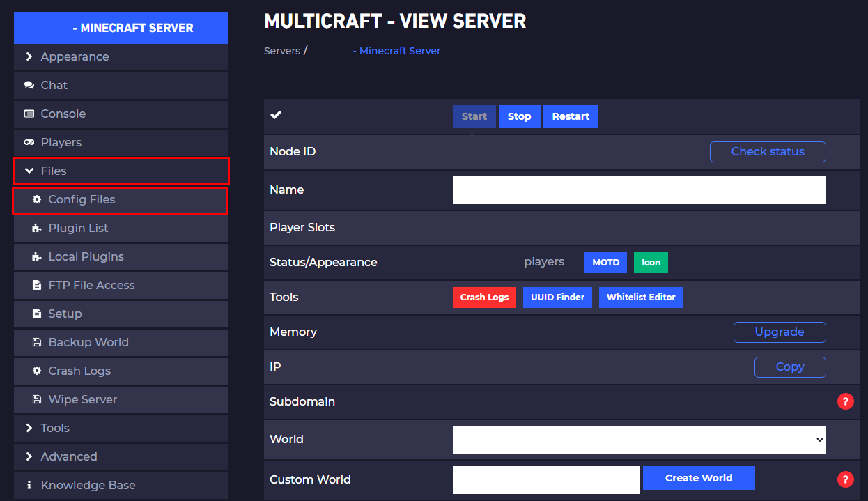The image size is (868, 501).
Task: Toggle the MOTD option
Action: tap(605, 262)
